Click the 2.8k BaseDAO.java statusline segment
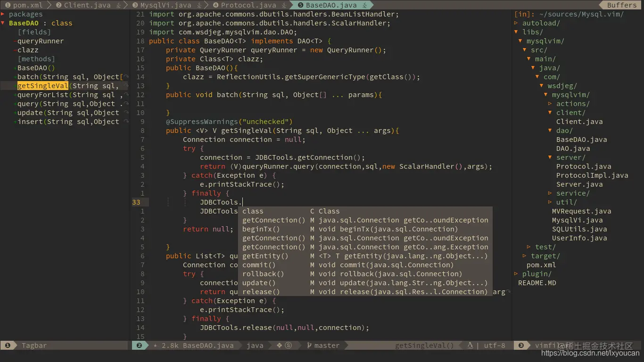Image resolution: width=644 pixels, height=362 pixels. [198, 346]
